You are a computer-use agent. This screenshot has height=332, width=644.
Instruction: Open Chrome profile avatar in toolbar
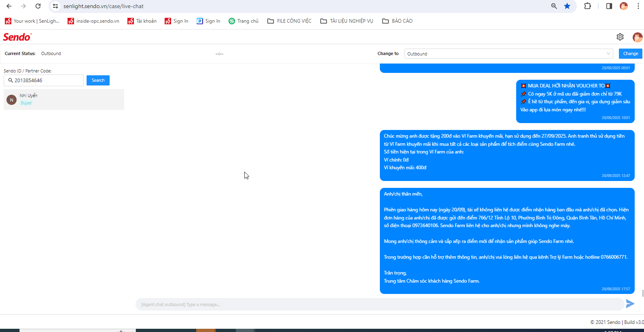[624, 6]
